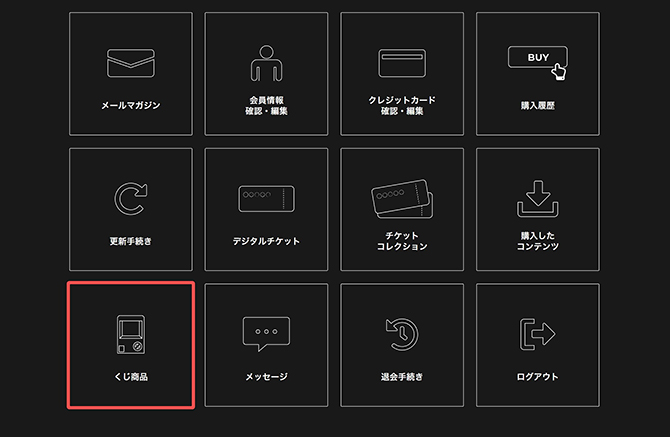This screenshot has height=437, width=670.
Task: Click the speech bubble message icon
Action: pyautogui.click(x=266, y=334)
